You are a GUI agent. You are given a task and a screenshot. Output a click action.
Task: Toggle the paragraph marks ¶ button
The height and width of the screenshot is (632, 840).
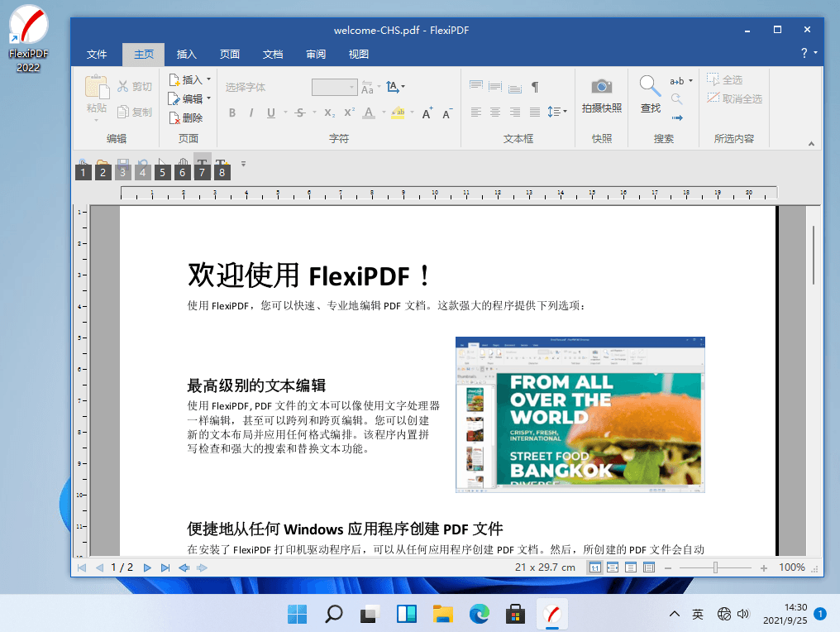(x=535, y=87)
